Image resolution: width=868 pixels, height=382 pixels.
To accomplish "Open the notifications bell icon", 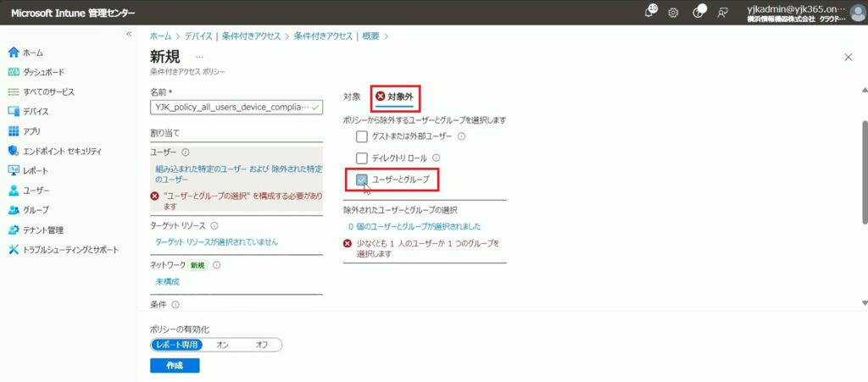I will coord(650,12).
